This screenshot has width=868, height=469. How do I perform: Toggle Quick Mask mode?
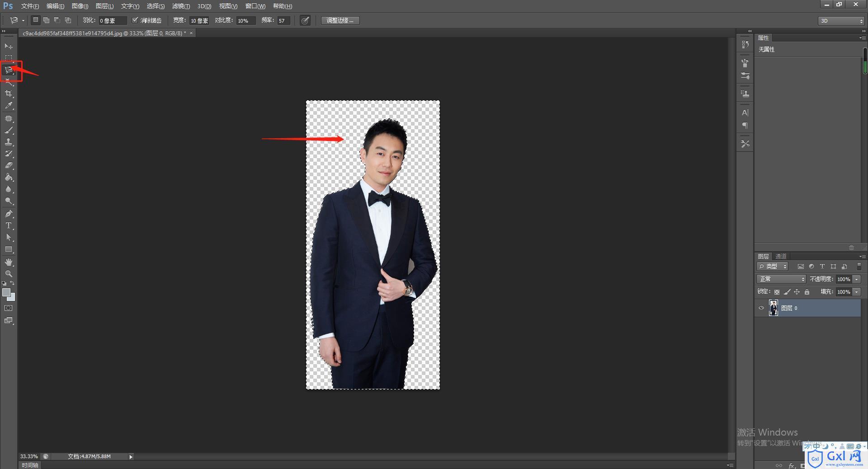tap(9, 308)
